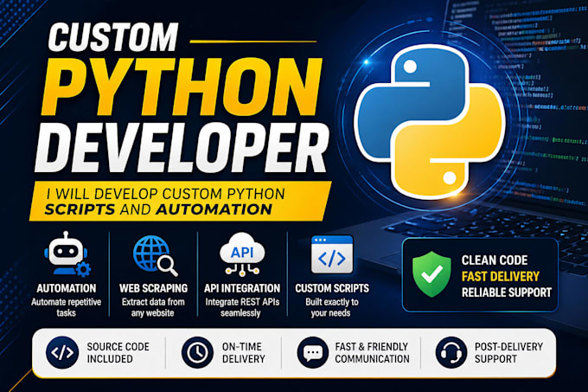This screenshot has height=392, width=588.
Task: Click the robot Automation icon
Action: click(x=67, y=254)
